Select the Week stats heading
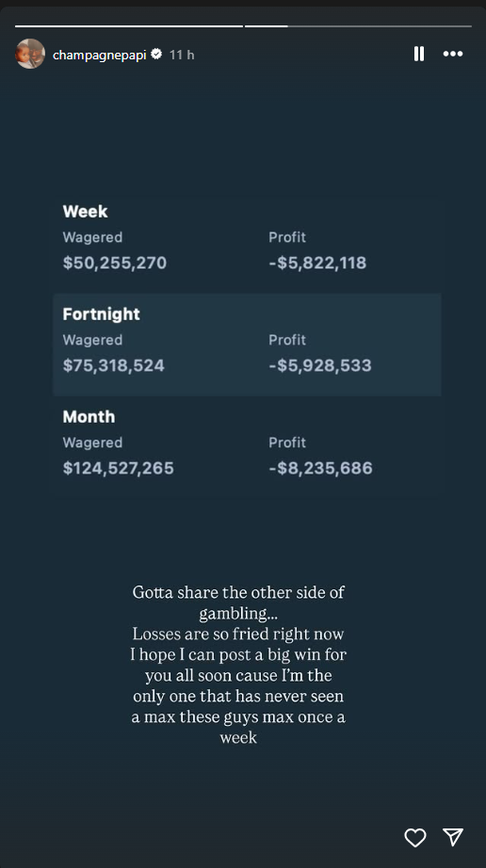The image size is (486, 868). click(x=86, y=212)
